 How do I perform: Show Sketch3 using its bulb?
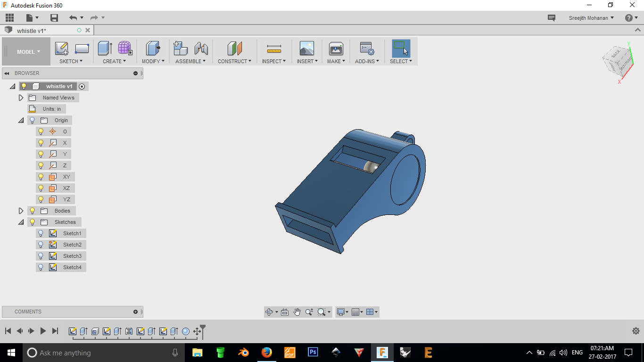(41, 256)
